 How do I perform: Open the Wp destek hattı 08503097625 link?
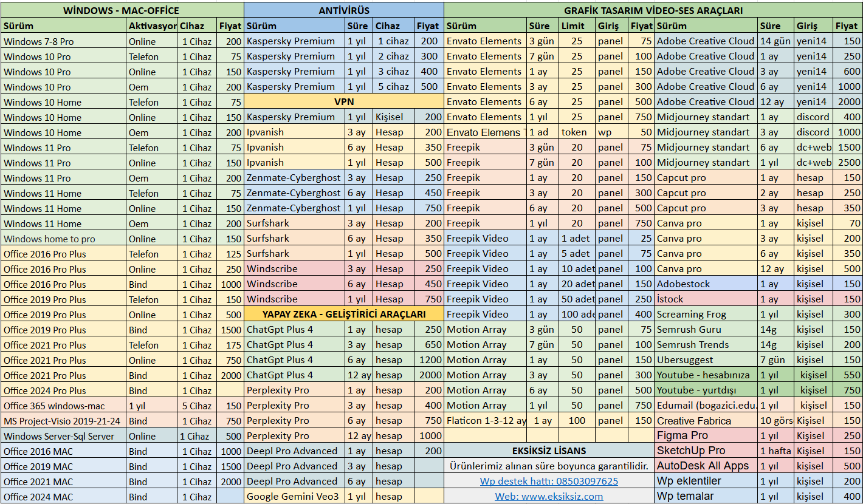(x=549, y=481)
